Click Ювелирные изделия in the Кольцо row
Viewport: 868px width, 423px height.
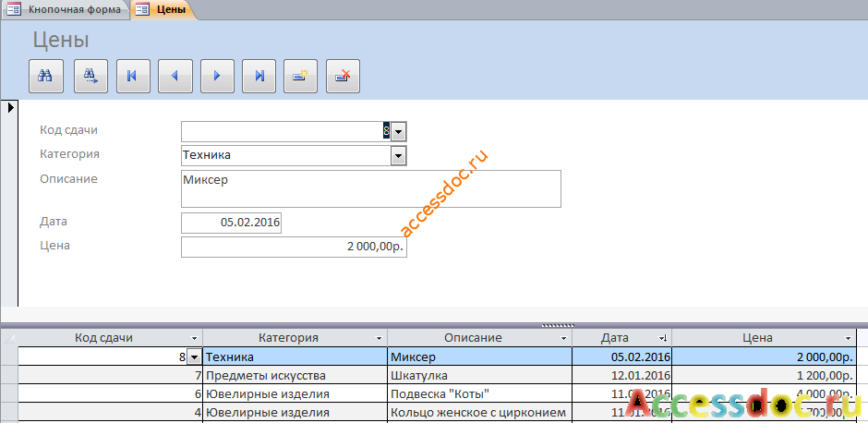[x=295, y=413]
